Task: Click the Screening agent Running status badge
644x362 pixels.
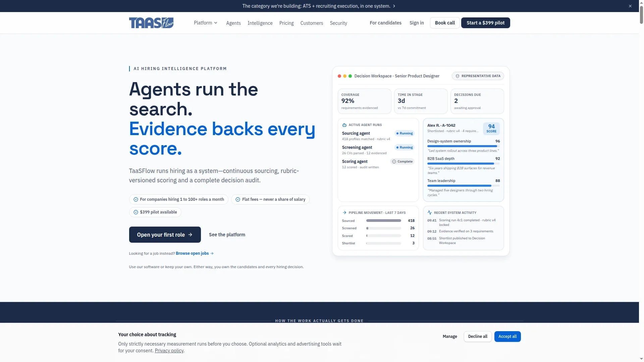Action: tap(405, 147)
